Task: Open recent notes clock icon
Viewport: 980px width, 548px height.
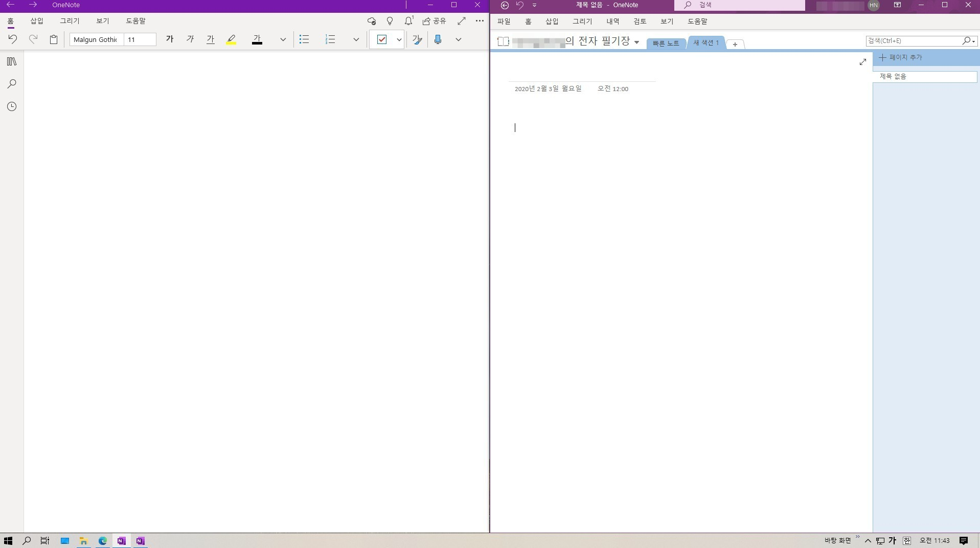Action: click(12, 106)
